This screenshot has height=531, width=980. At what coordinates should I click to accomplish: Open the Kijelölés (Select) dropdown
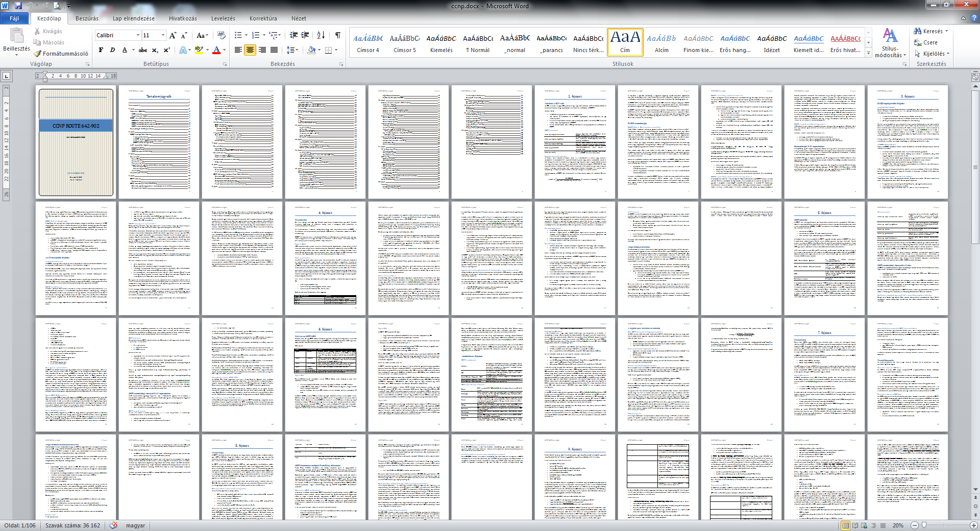(x=932, y=54)
